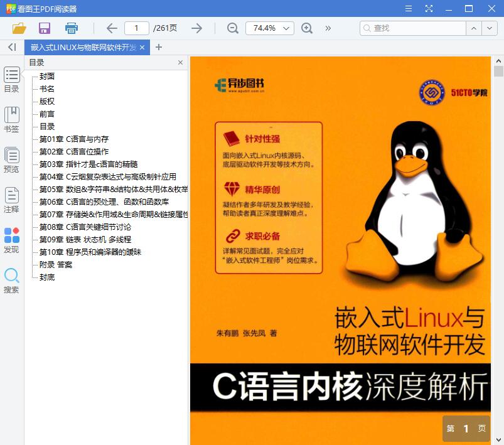Viewport: 504px width, 445px height.
Task: Jump to 版权 in the outline
Action: 47,101
